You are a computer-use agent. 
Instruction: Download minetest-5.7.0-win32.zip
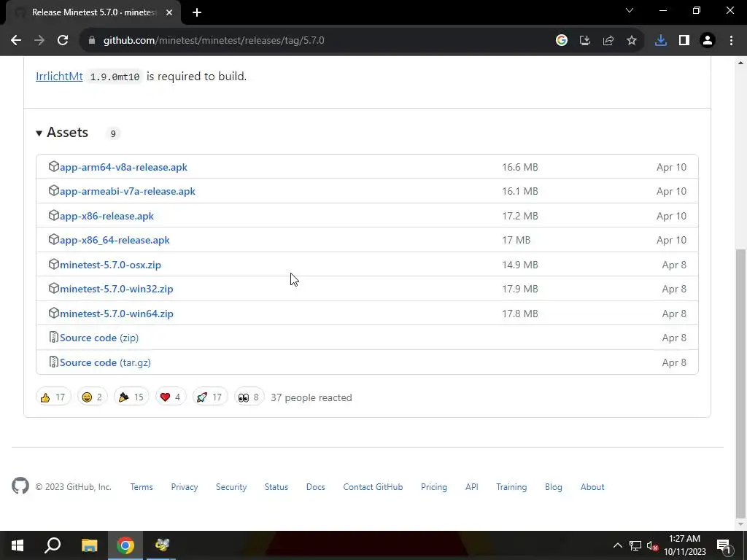tap(117, 289)
